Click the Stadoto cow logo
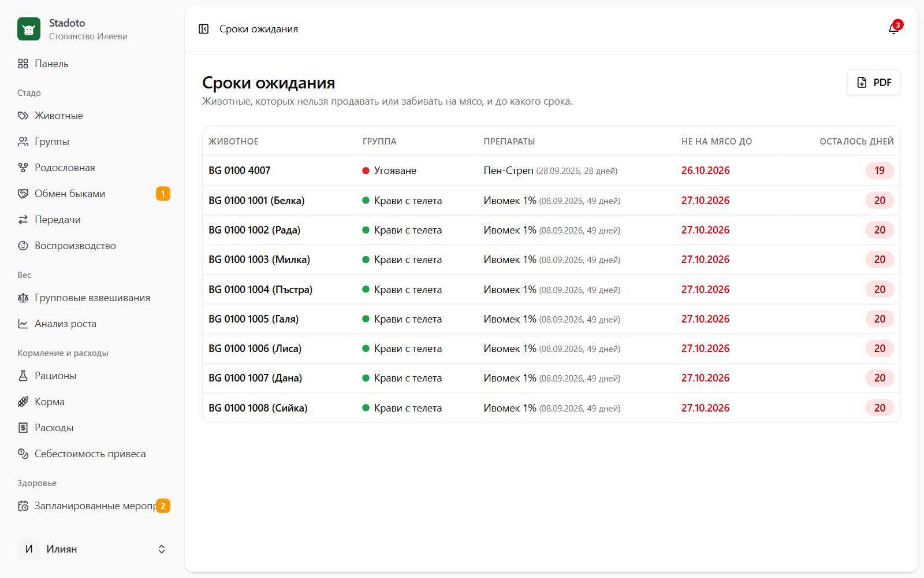This screenshot has height=578, width=924. point(29,29)
